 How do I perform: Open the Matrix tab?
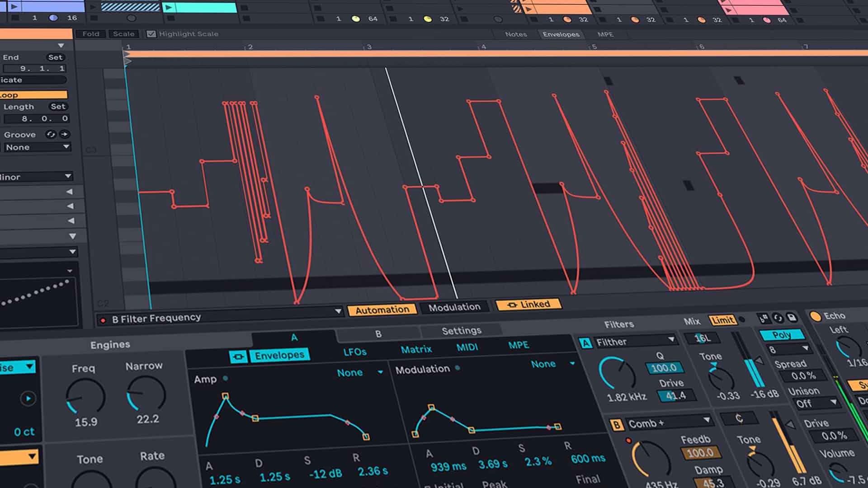coord(416,349)
